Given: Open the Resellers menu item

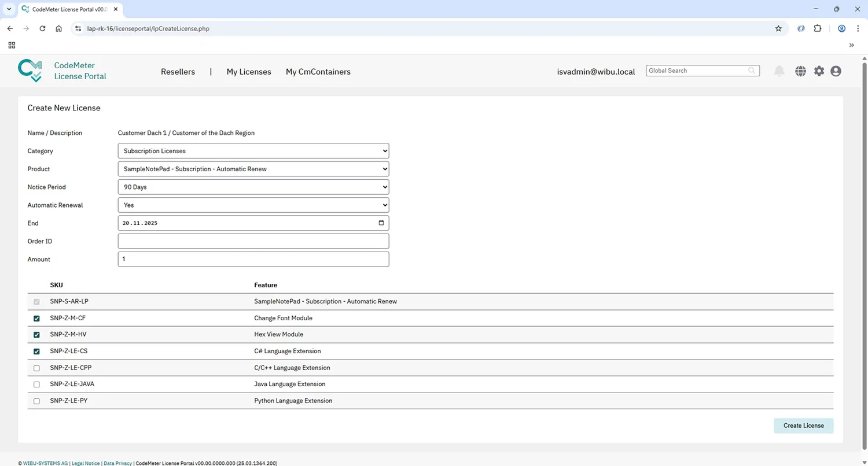Looking at the screenshot, I should (x=178, y=72).
